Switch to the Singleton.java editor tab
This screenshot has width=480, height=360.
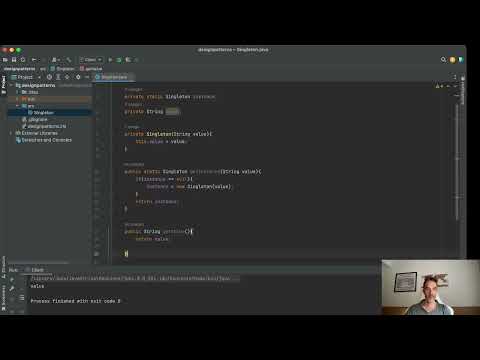pyautogui.click(x=114, y=77)
